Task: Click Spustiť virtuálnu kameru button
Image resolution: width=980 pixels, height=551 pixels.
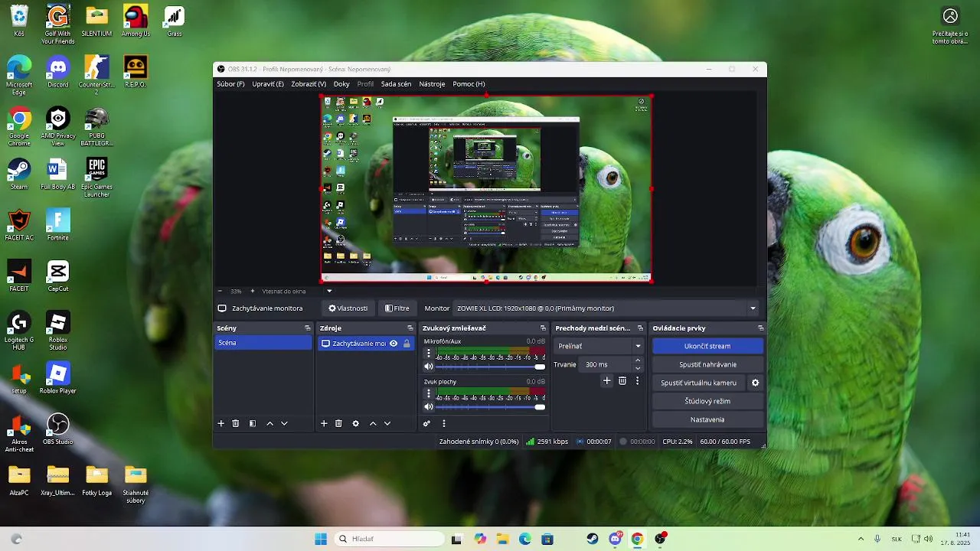Action: pyautogui.click(x=698, y=383)
